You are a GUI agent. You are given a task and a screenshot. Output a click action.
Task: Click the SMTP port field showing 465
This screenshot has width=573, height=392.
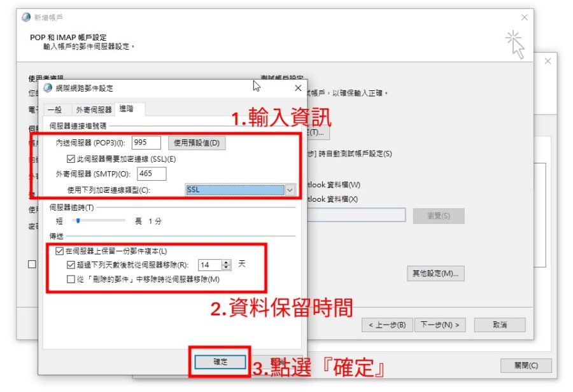pyautogui.click(x=152, y=174)
